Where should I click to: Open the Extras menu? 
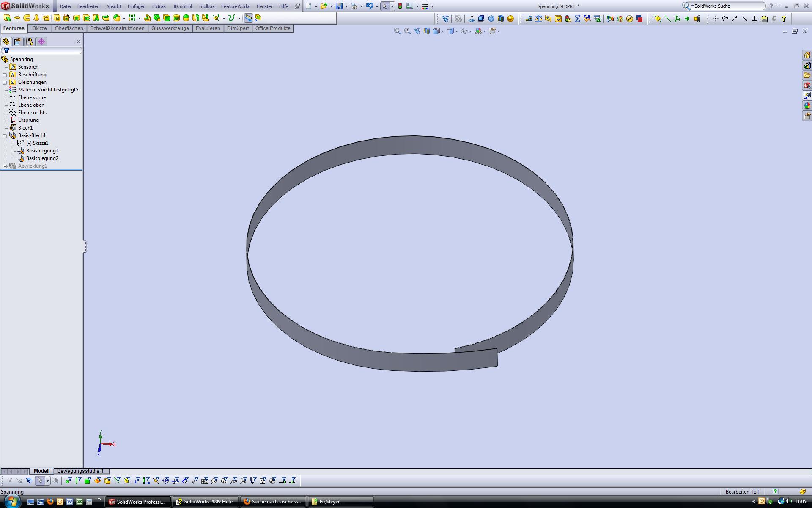(159, 6)
